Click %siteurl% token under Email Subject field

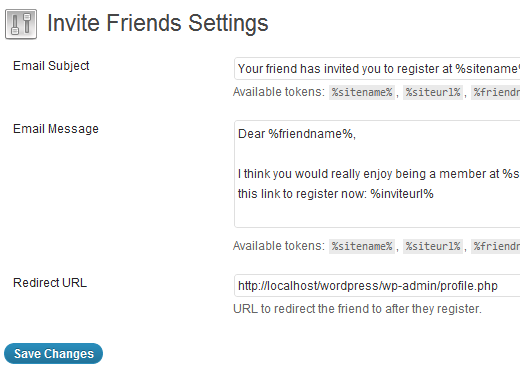tap(433, 92)
